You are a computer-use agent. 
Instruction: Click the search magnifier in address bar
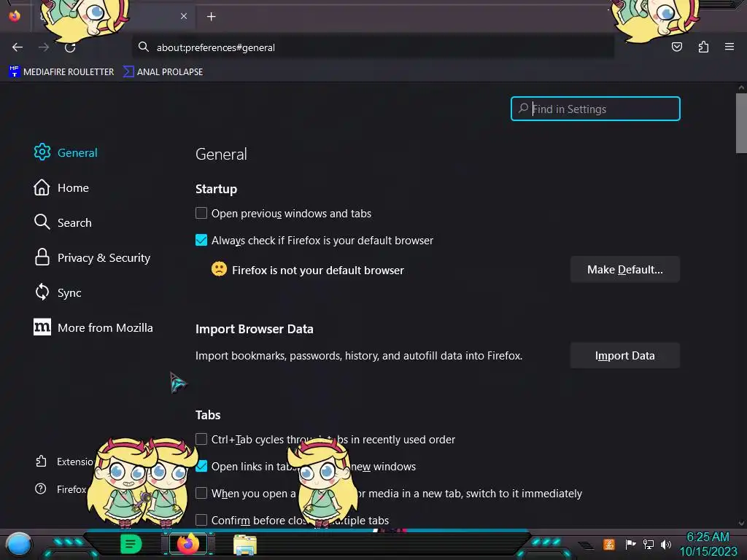tap(144, 47)
